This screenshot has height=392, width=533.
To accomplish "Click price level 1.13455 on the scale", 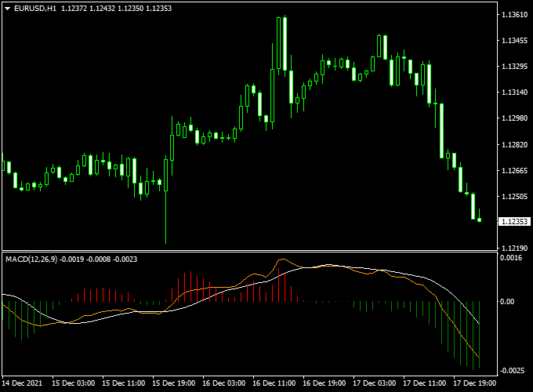I will point(515,41).
